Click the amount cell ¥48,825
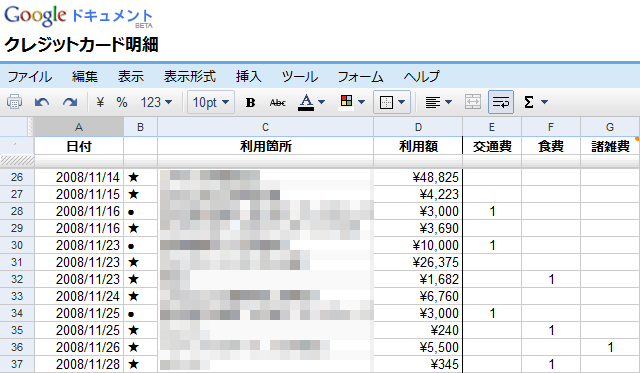Image resolution: width=640 pixels, height=373 pixels. pos(418,177)
